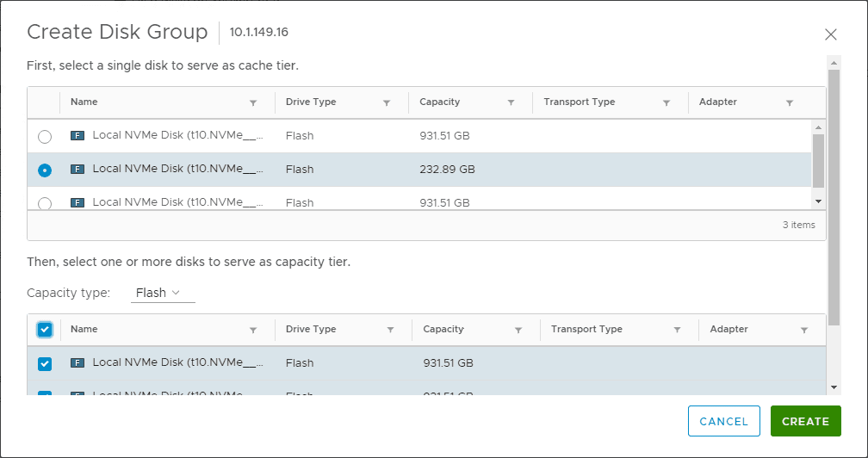Toggle select-all capacity disks checkbox
This screenshot has width=868, height=458.
coord(45,330)
